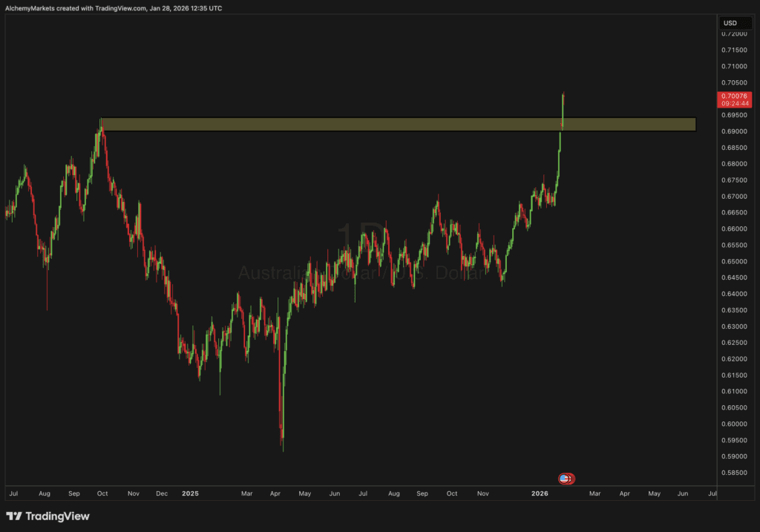
Task: Click the 0.65000 price axis label
Action: pyautogui.click(x=734, y=262)
